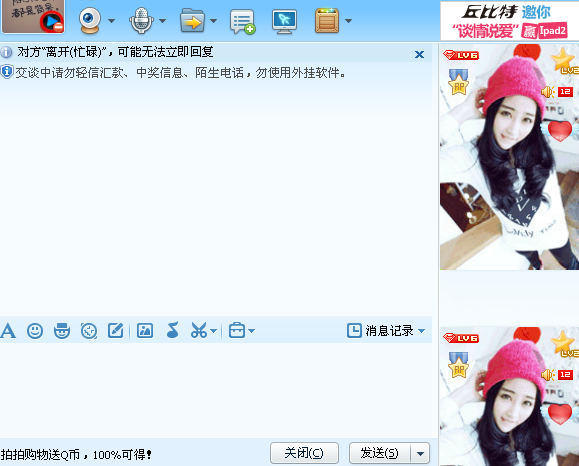Launch remote desktop assistance icon

[284, 21]
